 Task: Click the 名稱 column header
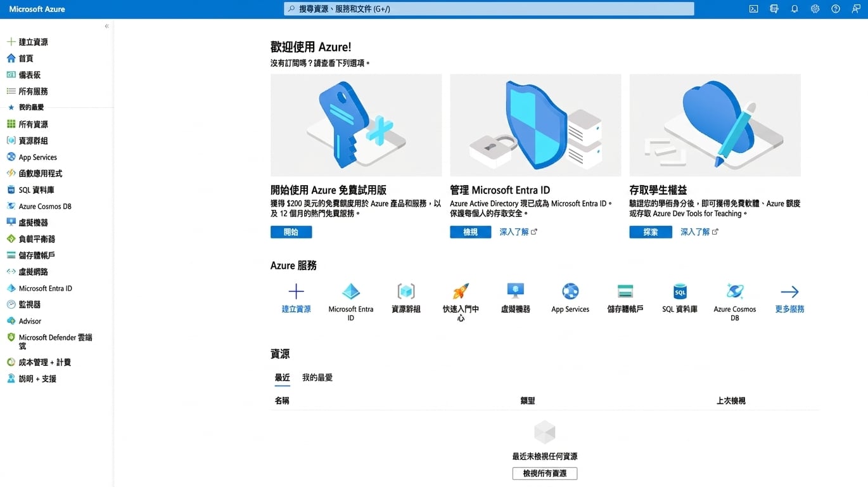[x=282, y=401]
